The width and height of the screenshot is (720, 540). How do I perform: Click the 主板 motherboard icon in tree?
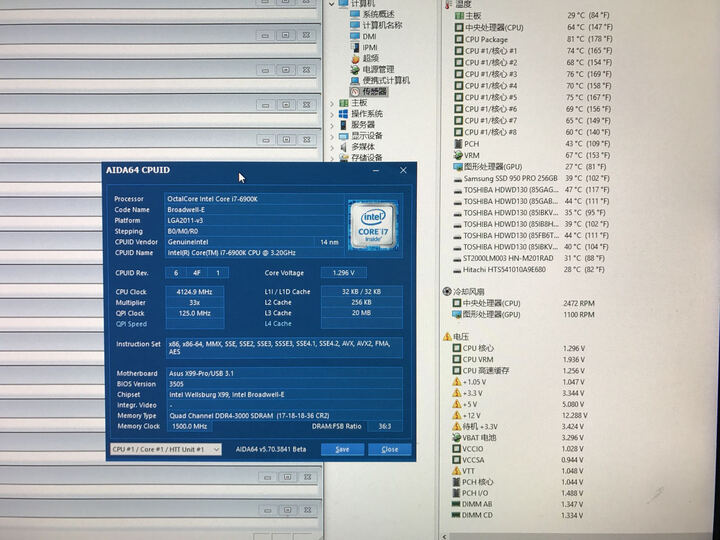point(343,103)
